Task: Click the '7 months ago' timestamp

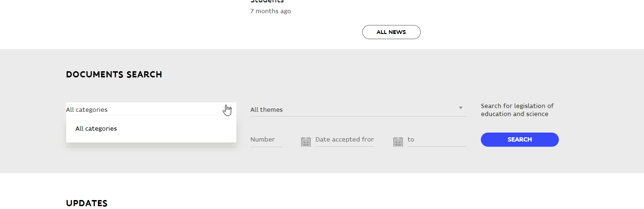Action: [x=270, y=11]
